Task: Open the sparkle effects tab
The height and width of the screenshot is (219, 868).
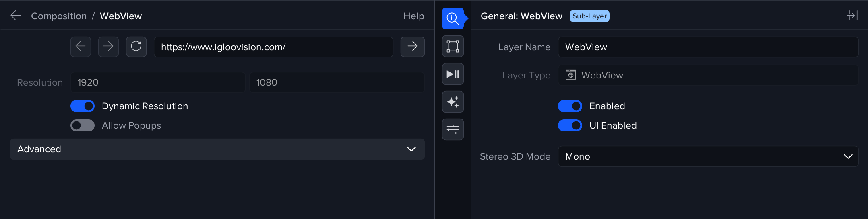Action: click(x=453, y=102)
